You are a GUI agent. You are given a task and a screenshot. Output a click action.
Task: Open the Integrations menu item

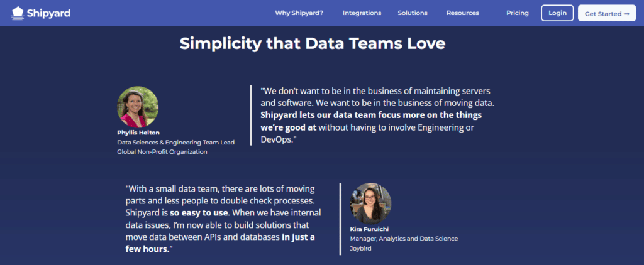tap(362, 13)
